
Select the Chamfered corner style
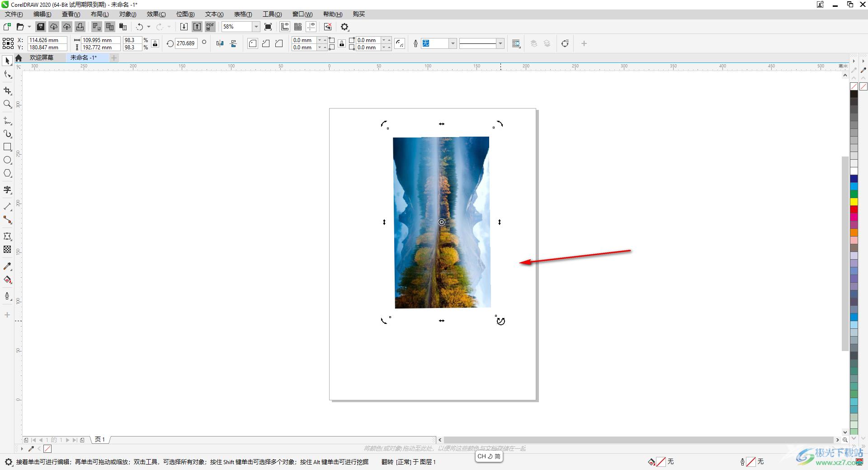pyautogui.click(x=279, y=43)
